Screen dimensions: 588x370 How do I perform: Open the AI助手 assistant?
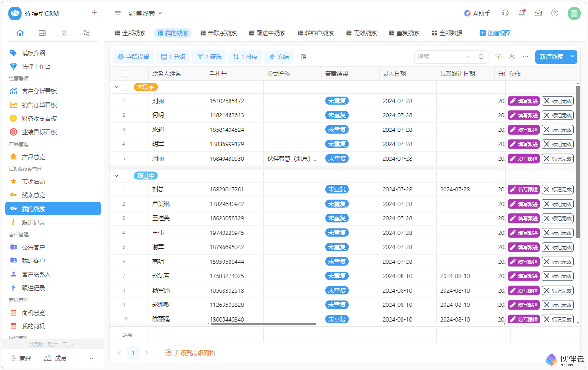[477, 13]
